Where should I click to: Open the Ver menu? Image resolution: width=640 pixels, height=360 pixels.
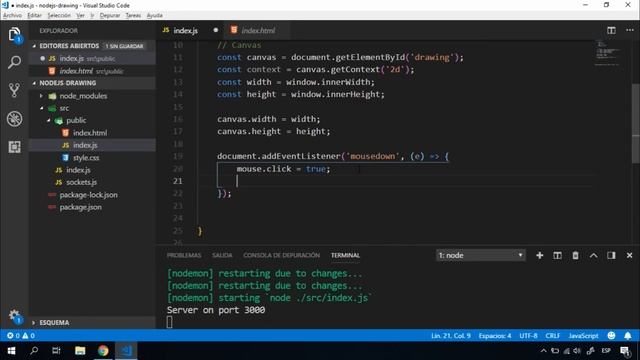[80, 15]
